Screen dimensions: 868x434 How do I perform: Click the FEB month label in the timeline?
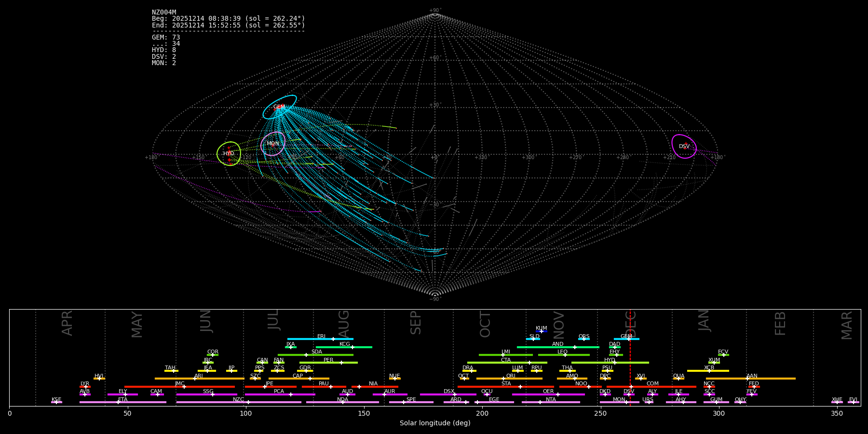780,324
